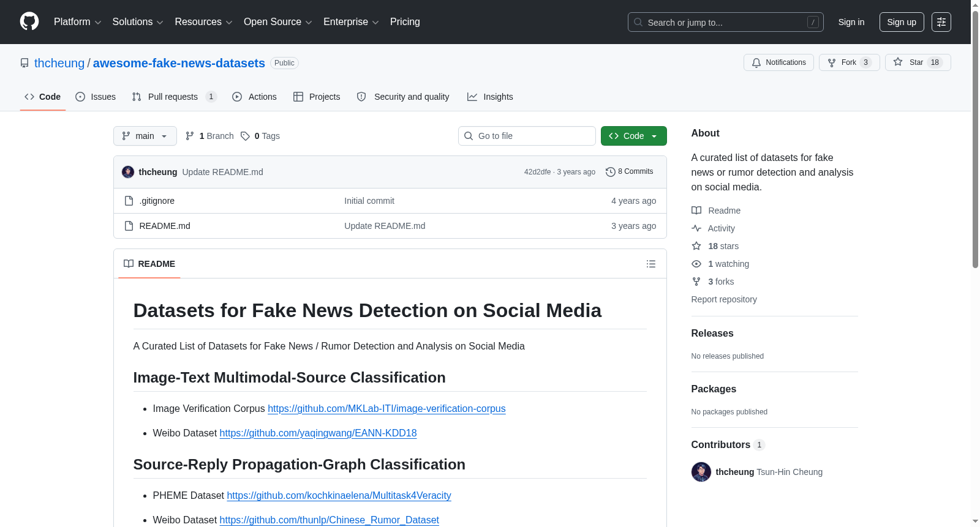980x527 pixels.
Task: Open the GitHub home logo
Action: [x=29, y=21]
